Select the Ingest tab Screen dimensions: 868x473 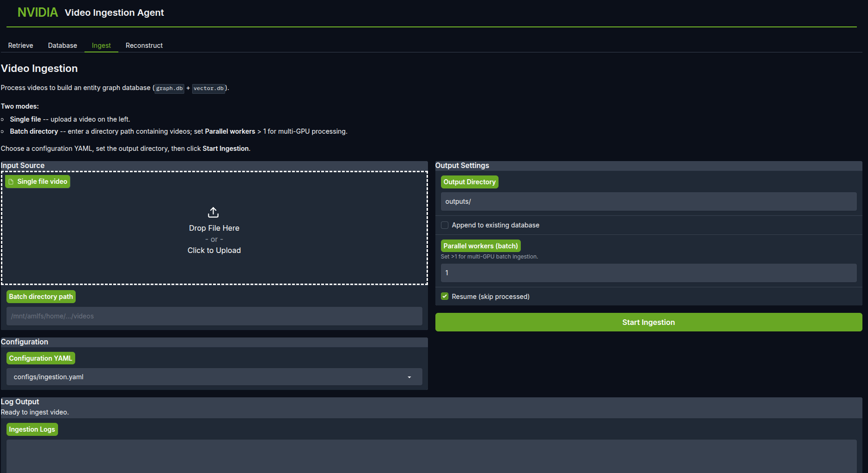pyautogui.click(x=101, y=45)
